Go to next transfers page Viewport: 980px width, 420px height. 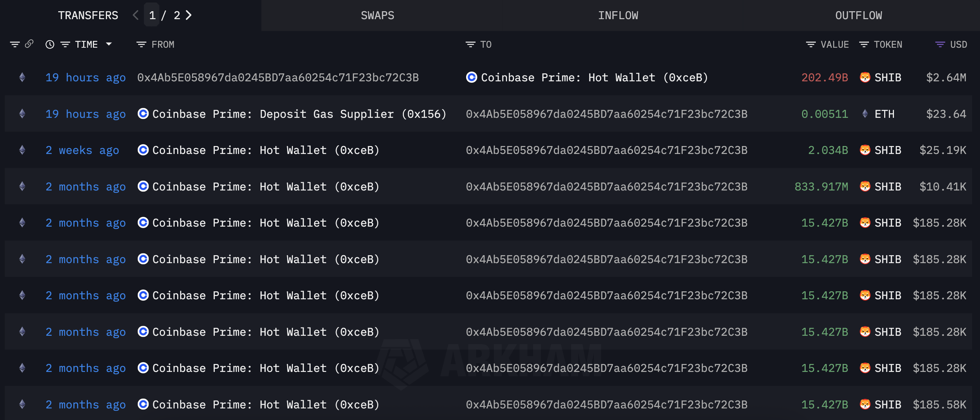pos(189,15)
